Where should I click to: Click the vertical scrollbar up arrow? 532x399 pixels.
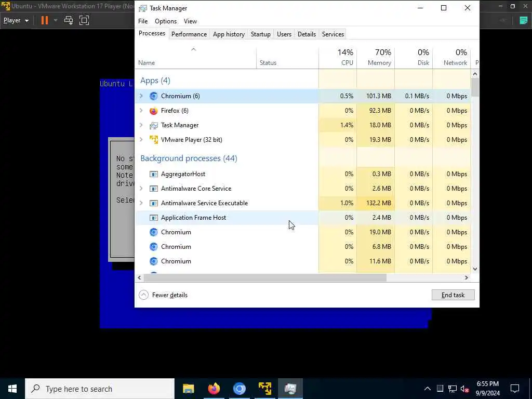(475, 74)
